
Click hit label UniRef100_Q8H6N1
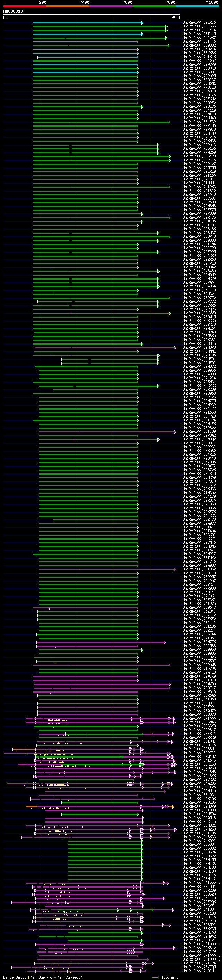(199, 84)
